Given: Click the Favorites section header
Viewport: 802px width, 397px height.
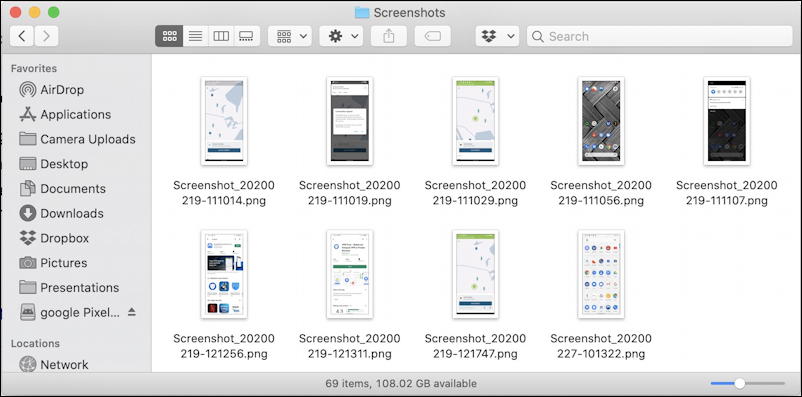Looking at the screenshot, I should 34,69.
